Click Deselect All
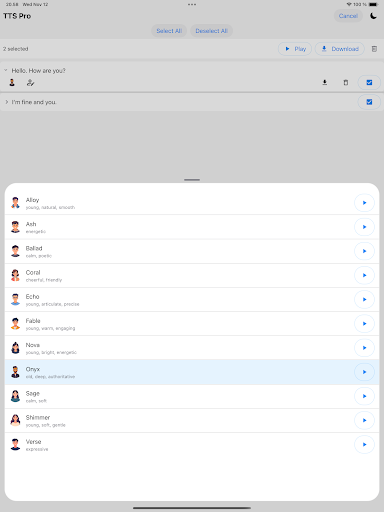This screenshot has width=384, height=512. 211,31
